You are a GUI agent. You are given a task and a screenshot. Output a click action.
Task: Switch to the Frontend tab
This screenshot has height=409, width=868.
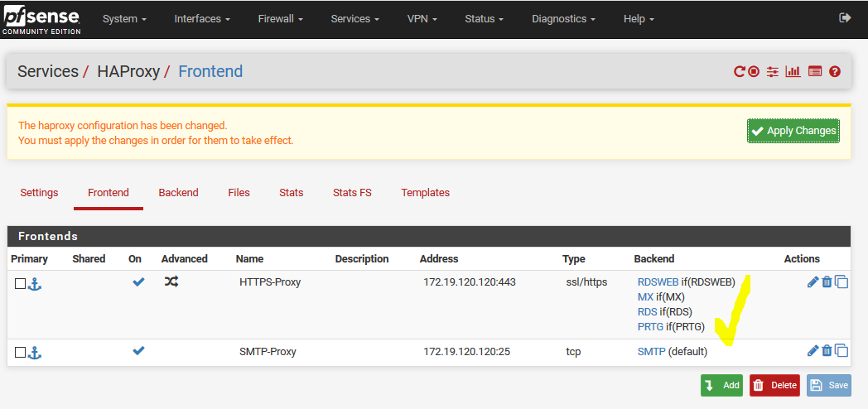(108, 193)
